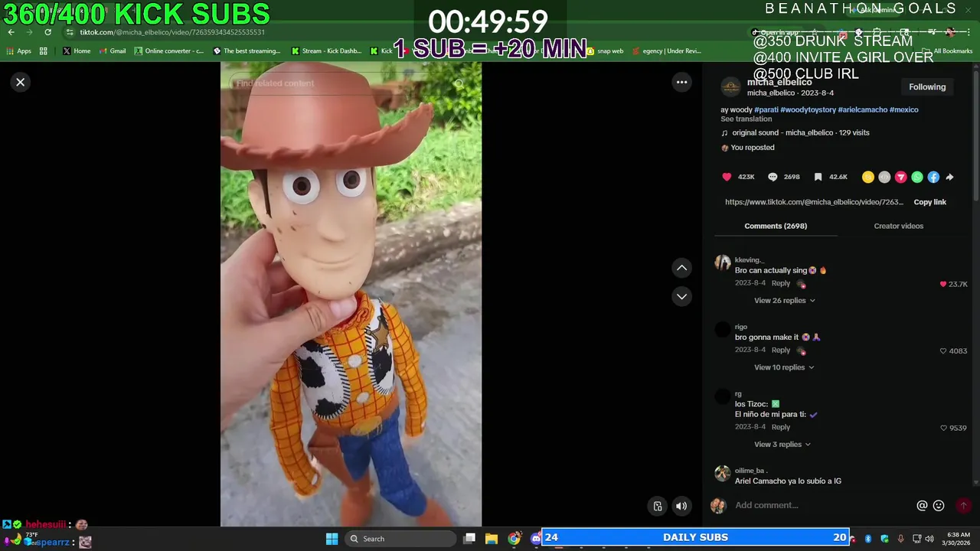The width and height of the screenshot is (980, 551).
Task: Click the Following button
Action: [927, 87]
